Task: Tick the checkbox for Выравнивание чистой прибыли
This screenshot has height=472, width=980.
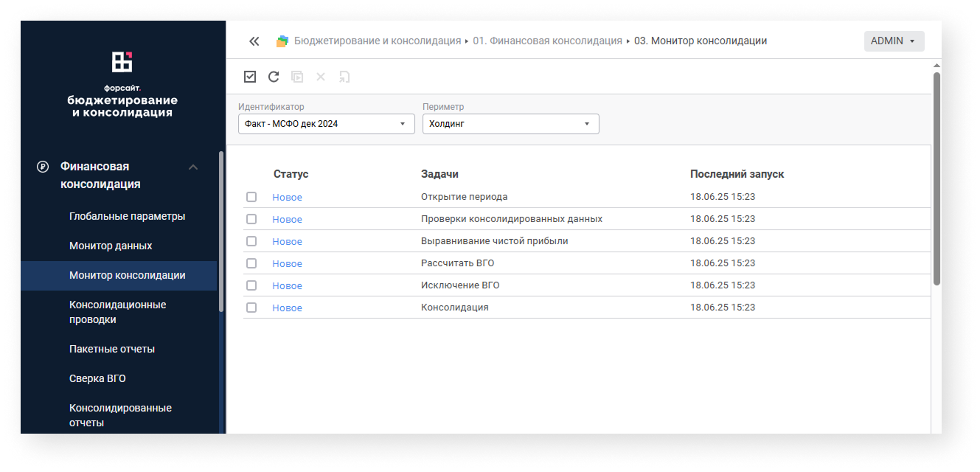Action: click(251, 241)
